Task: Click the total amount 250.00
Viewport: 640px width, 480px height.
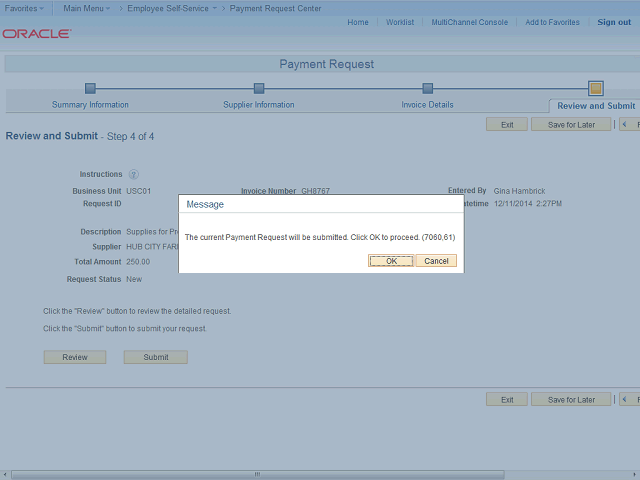Action: coord(138,262)
